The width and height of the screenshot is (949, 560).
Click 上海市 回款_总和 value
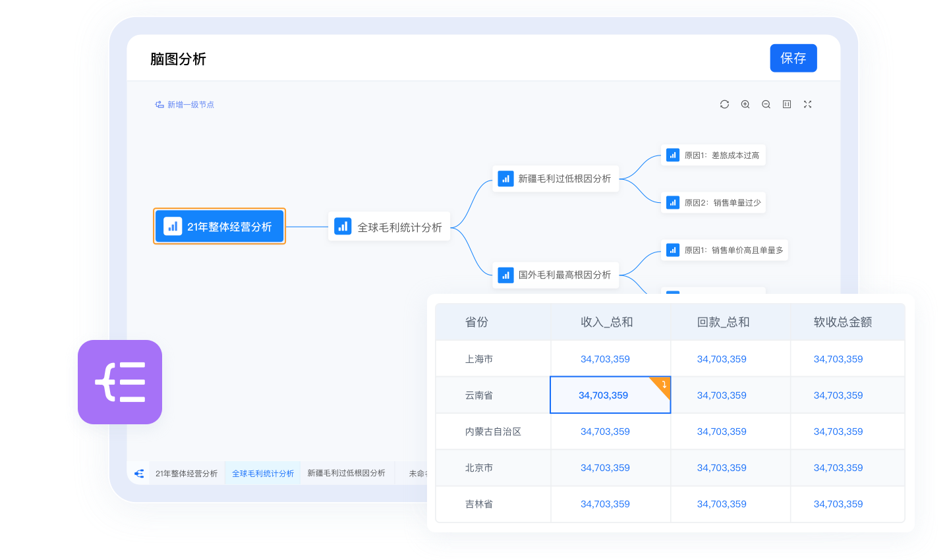point(722,358)
